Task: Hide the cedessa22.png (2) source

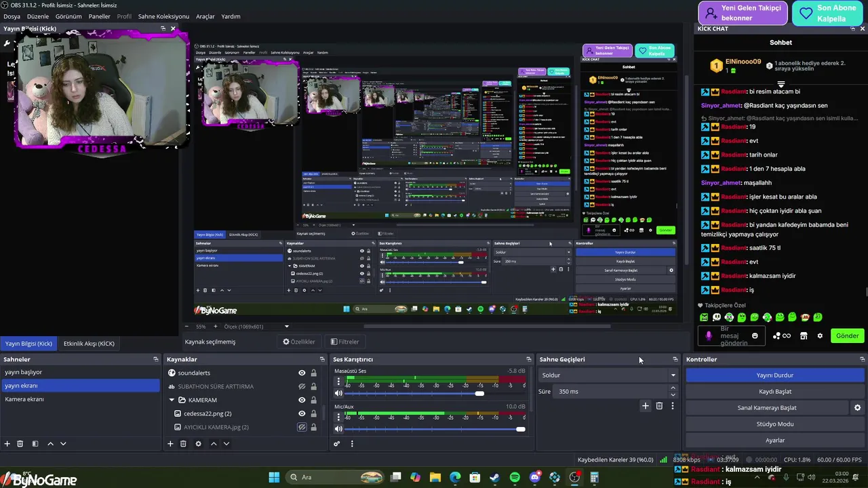Action: point(302,413)
